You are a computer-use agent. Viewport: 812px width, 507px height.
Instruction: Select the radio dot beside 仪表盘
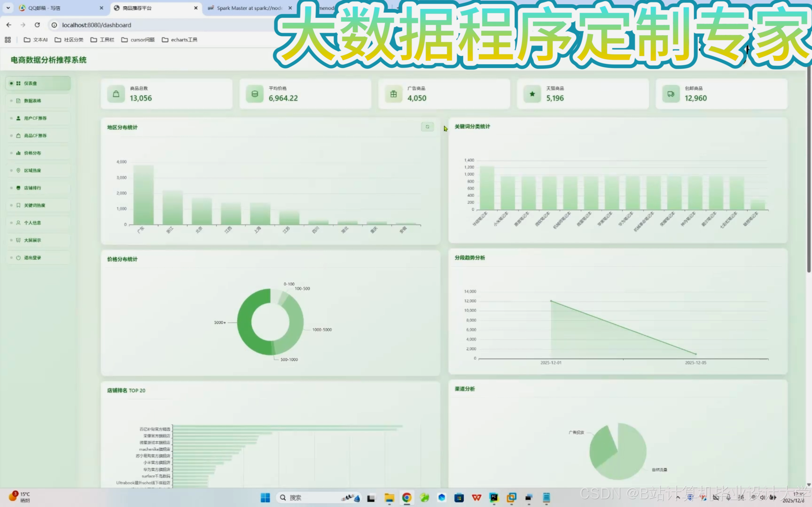tap(11, 83)
